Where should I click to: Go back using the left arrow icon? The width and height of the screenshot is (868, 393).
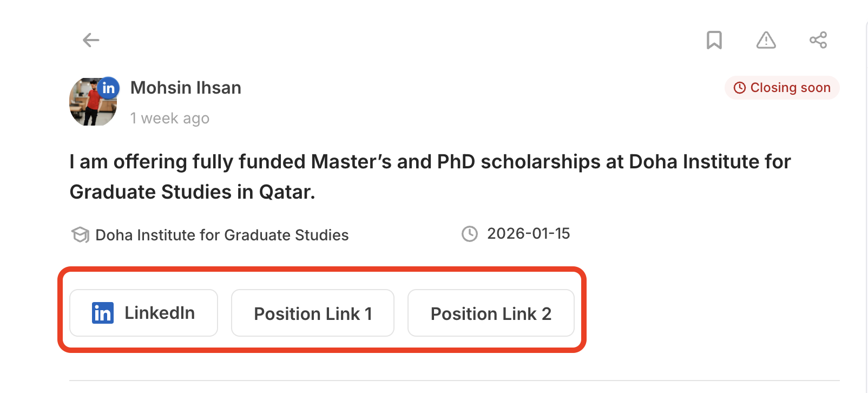[91, 40]
